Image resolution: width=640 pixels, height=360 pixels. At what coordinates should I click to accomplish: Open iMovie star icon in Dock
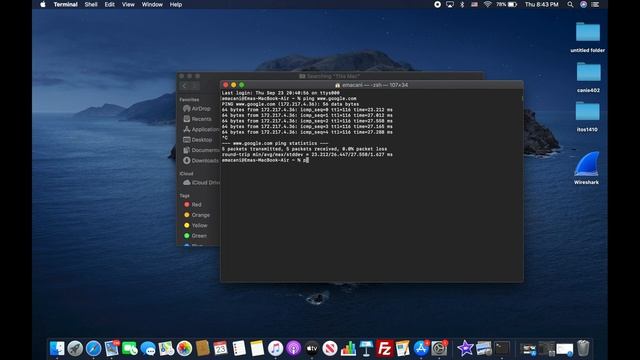[465, 348]
